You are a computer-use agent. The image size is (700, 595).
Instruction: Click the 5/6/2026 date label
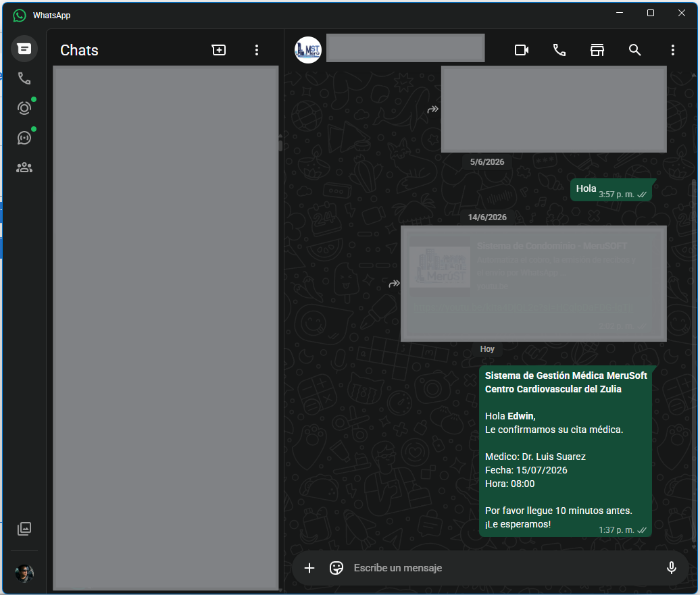(x=487, y=162)
